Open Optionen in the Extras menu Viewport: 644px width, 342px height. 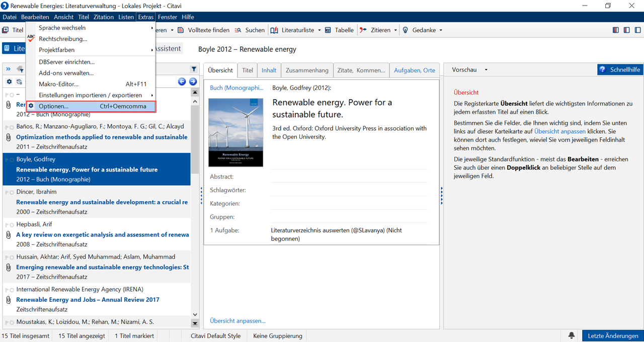(53, 106)
